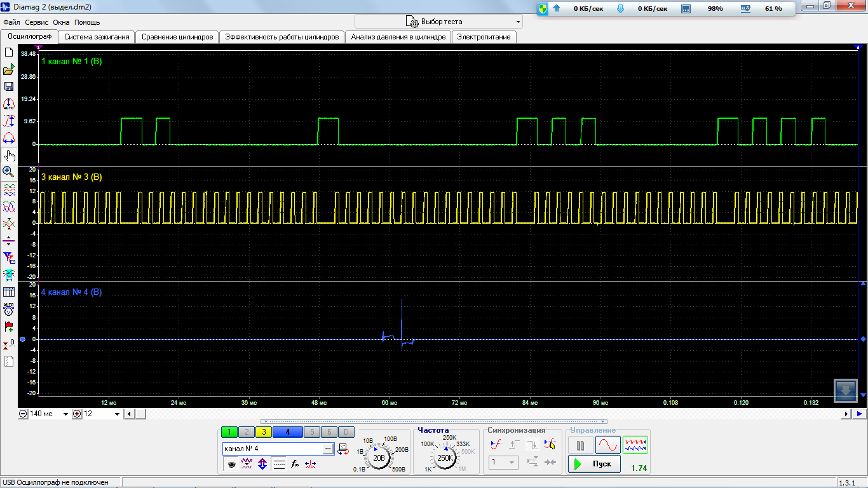This screenshot has height=488, width=868.
Task: Open channel name browse ellipsis button
Action: [328, 449]
